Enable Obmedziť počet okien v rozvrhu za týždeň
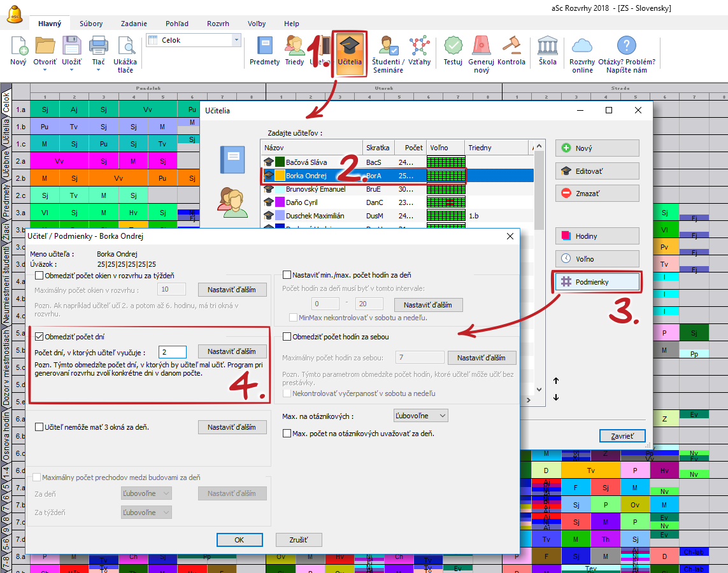This screenshot has height=573, width=728. (39, 276)
